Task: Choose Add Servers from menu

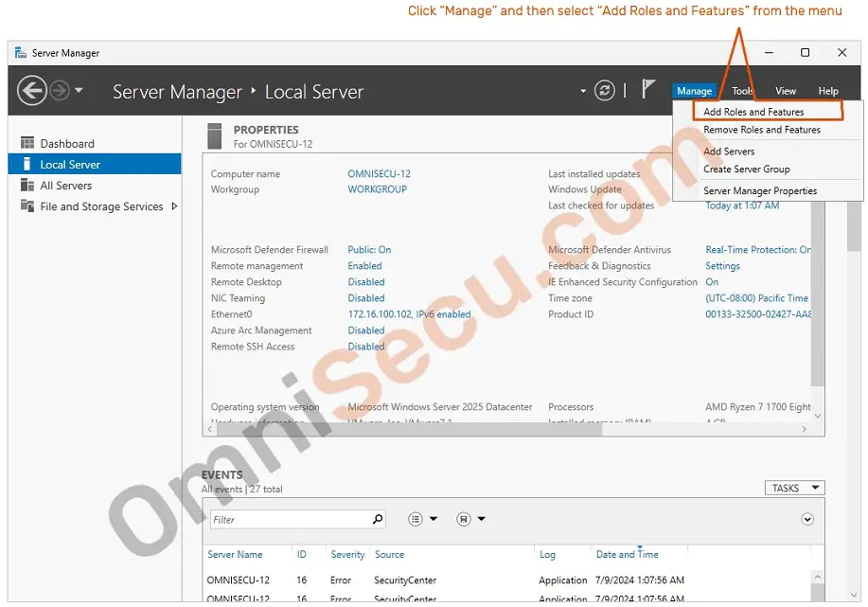Action: 729,152
